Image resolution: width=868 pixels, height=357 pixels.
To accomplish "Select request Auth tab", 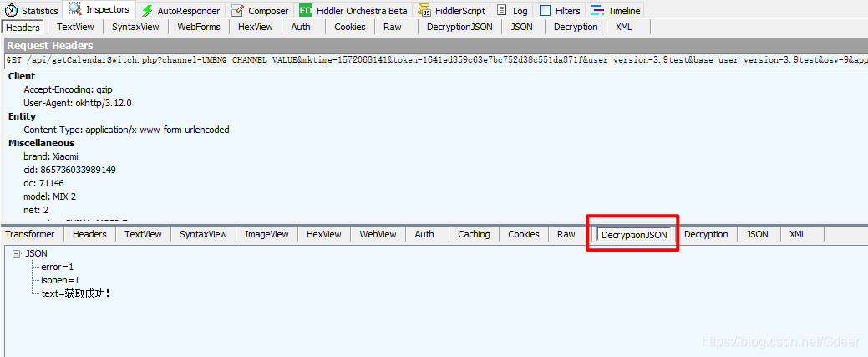I will (301, 27).
